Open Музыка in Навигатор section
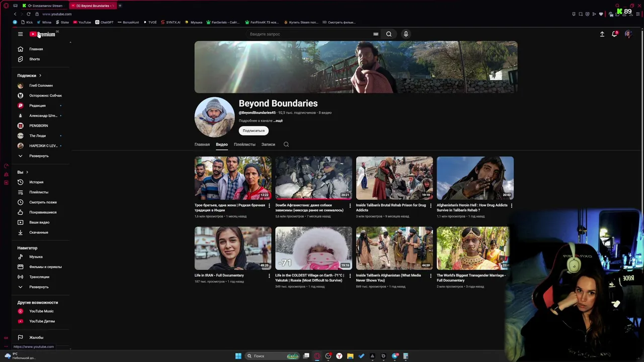This screenshot has height=362, width=644. click(35, 256)
